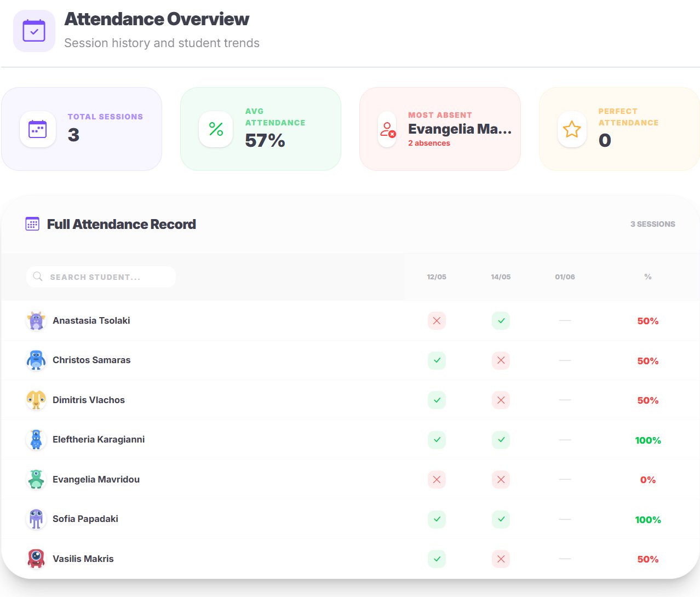This screenshot has width=700, height=597.
Task: Click Sofia Papadaki's avatar
Action: click(36, 519)
